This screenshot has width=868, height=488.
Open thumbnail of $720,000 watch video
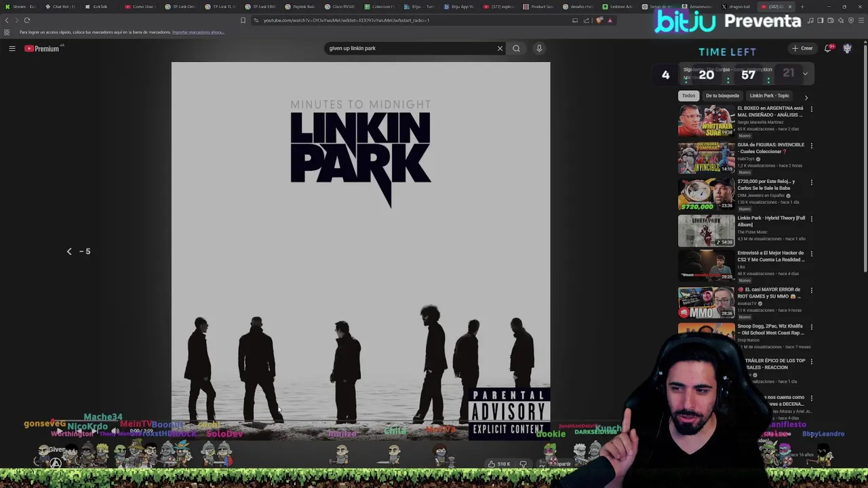pos(706,194)
